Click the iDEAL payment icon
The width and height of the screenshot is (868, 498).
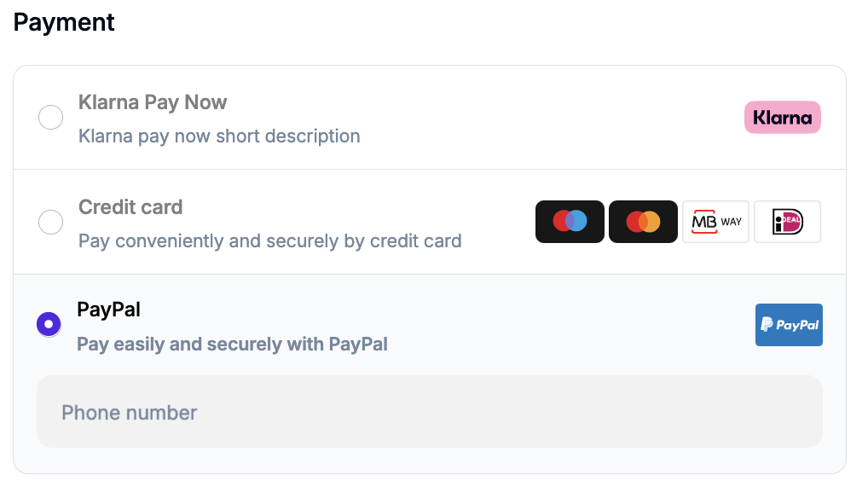787,222
